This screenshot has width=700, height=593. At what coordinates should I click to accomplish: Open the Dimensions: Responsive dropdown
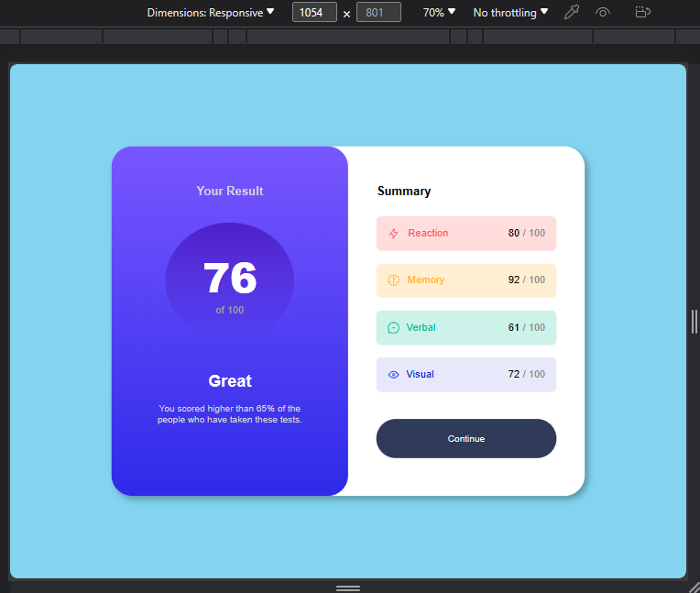point(210,13)
